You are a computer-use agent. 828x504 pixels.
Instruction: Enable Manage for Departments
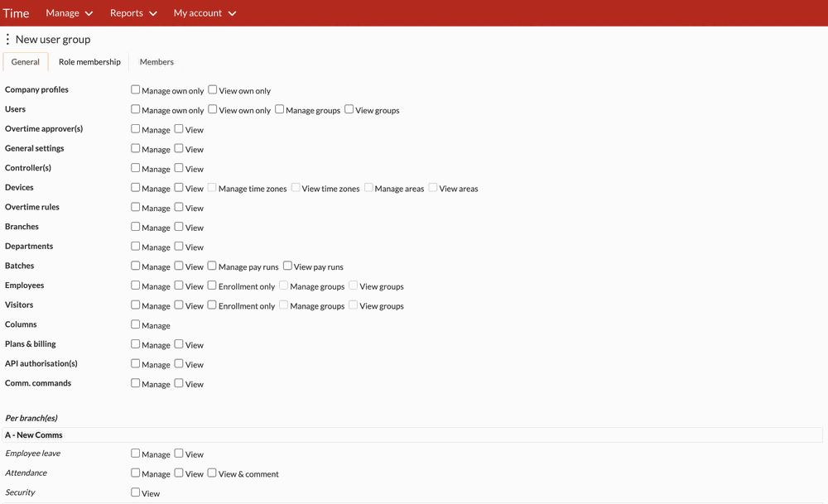click(x=136, y=246)
